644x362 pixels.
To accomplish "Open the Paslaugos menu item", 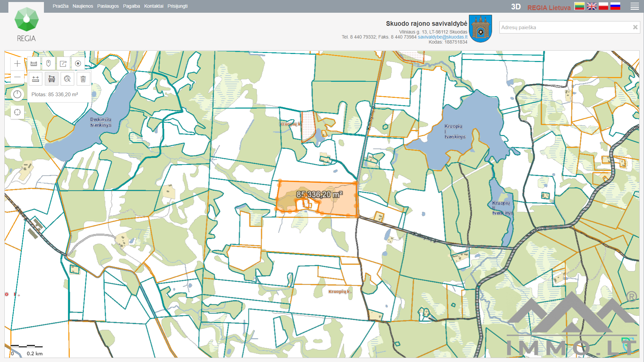I will [x=108, y=6].
